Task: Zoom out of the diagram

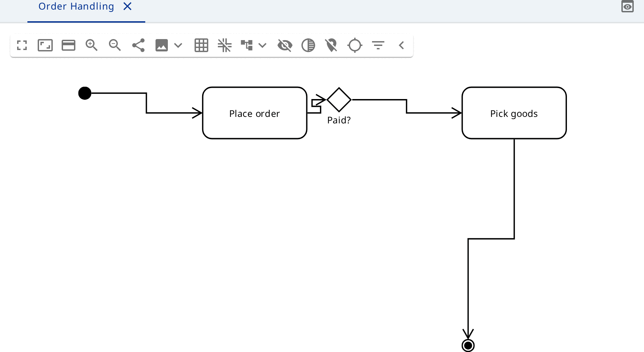Action: [x=115, y=45]
